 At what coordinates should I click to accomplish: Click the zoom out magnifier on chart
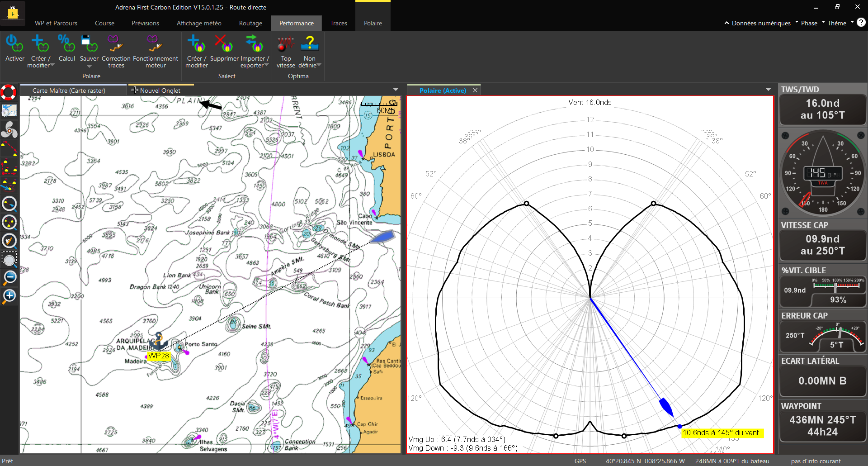pos(9,277)
